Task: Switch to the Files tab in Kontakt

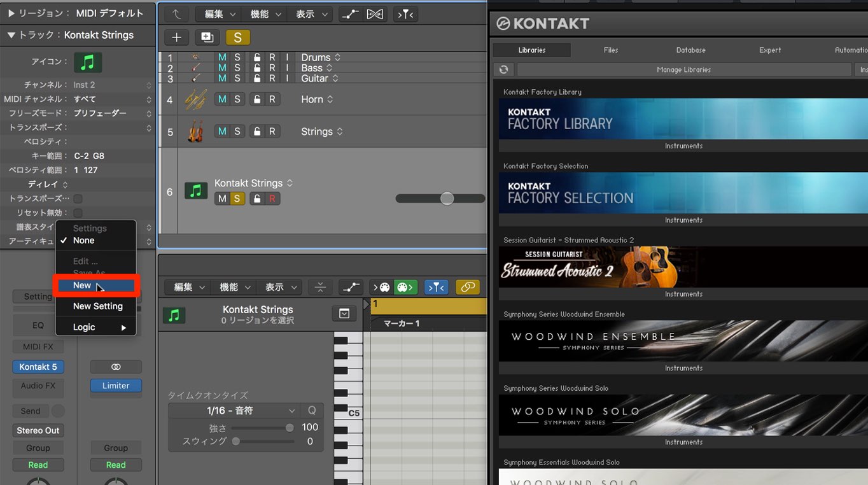Action: [611, 50]
